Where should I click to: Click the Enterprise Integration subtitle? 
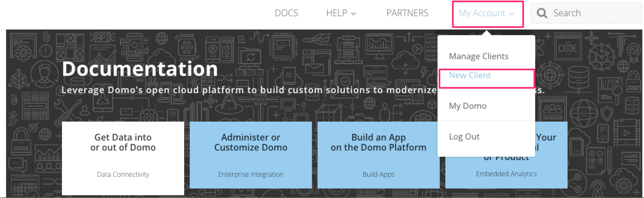[251, 175]
